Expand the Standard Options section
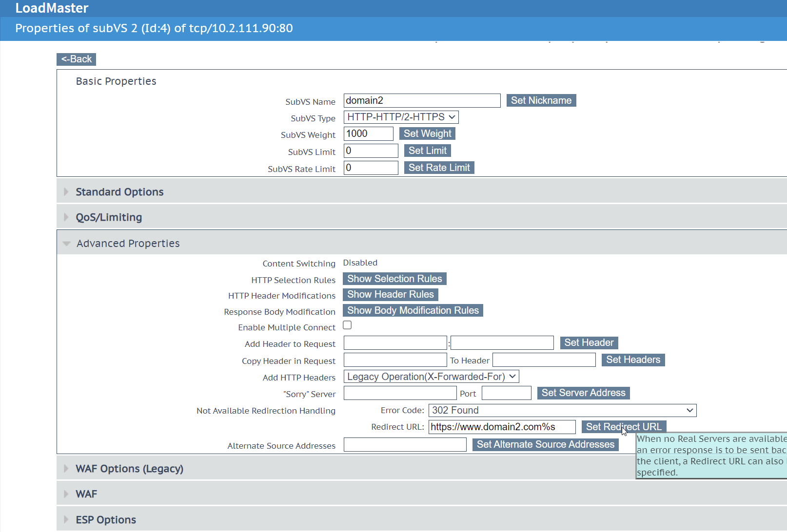Screen dimensions: 787x532 [422, 192]
